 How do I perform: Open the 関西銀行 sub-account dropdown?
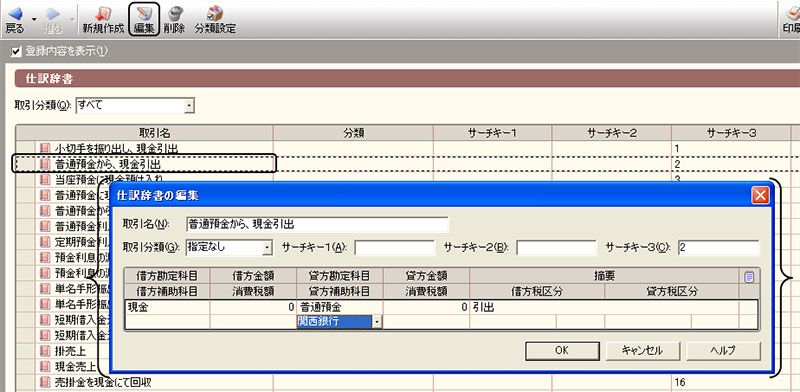click(x=377, y=322)
